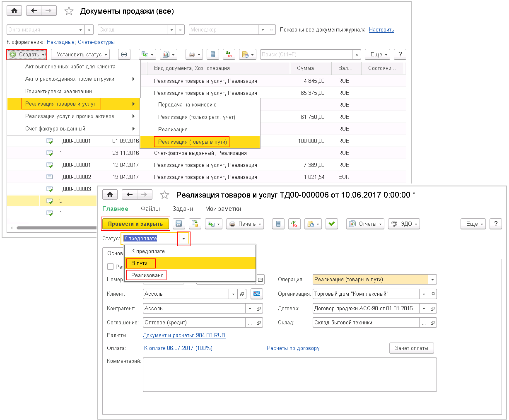Screen dimensions: 509x420
Task: Expand the Операция field dropdown
Action: pos(432,280)
